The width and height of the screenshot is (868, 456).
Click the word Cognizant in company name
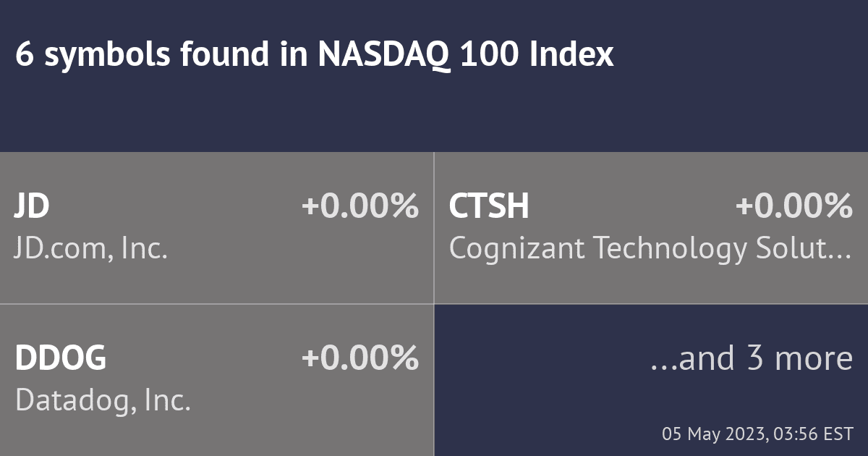[516, 249]
